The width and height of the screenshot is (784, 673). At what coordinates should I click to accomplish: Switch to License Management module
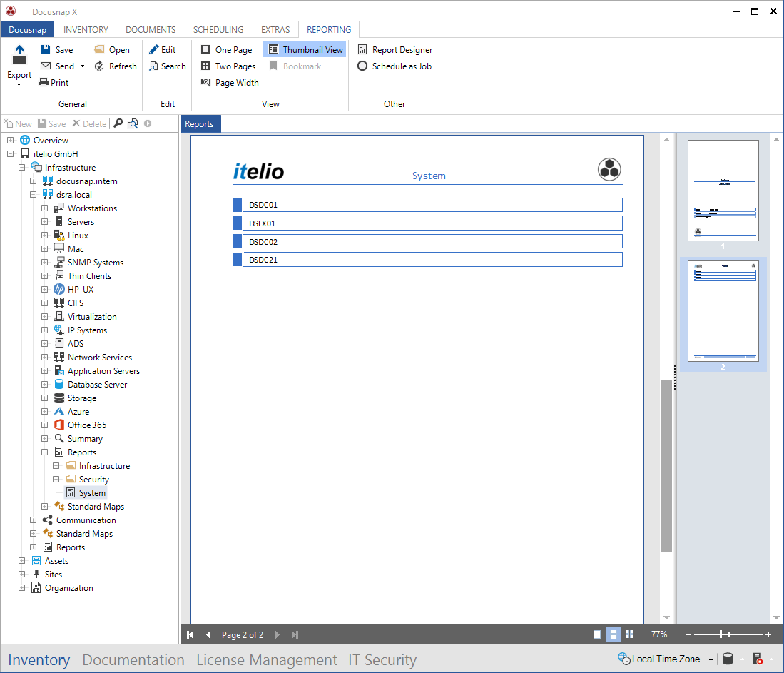267,660
